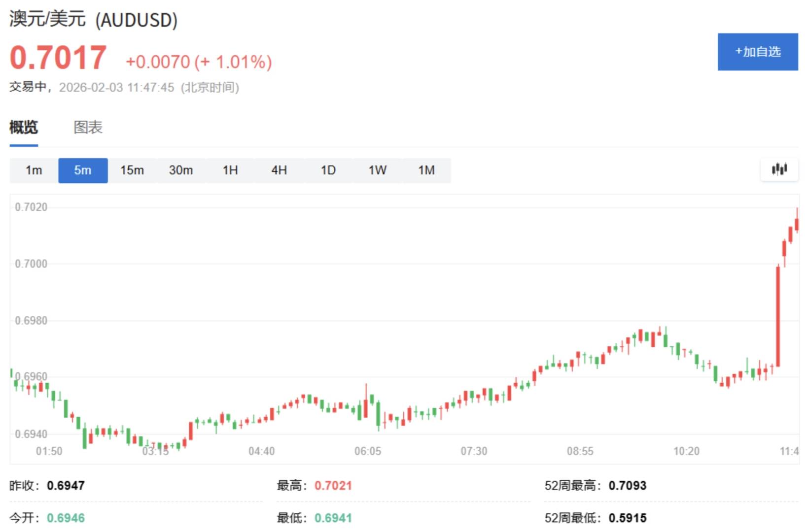Switch to the 1M monthly timeframe
The width and height of the screenshot is (808, 532).
(426, 170)
